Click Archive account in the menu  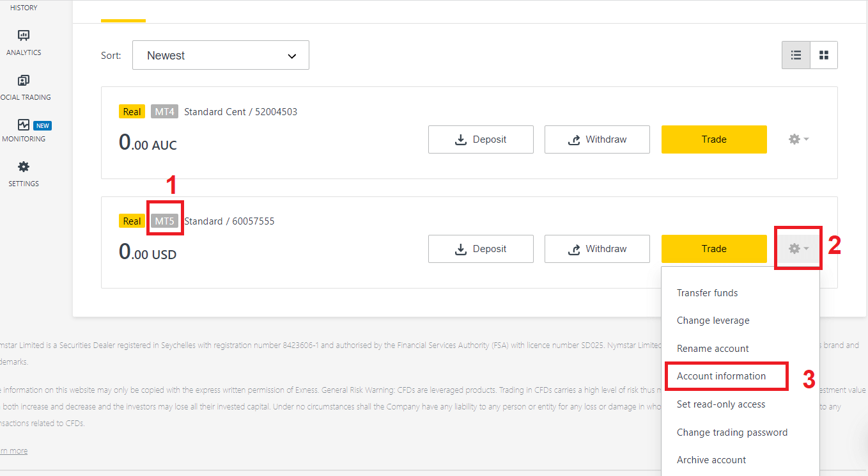[711, 460]
